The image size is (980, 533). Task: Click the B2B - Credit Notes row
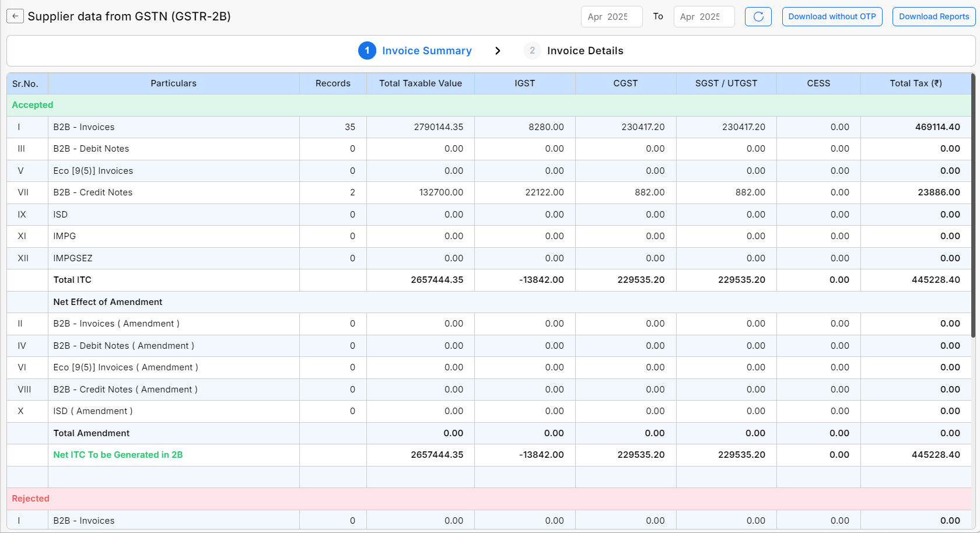click(93, 192)
